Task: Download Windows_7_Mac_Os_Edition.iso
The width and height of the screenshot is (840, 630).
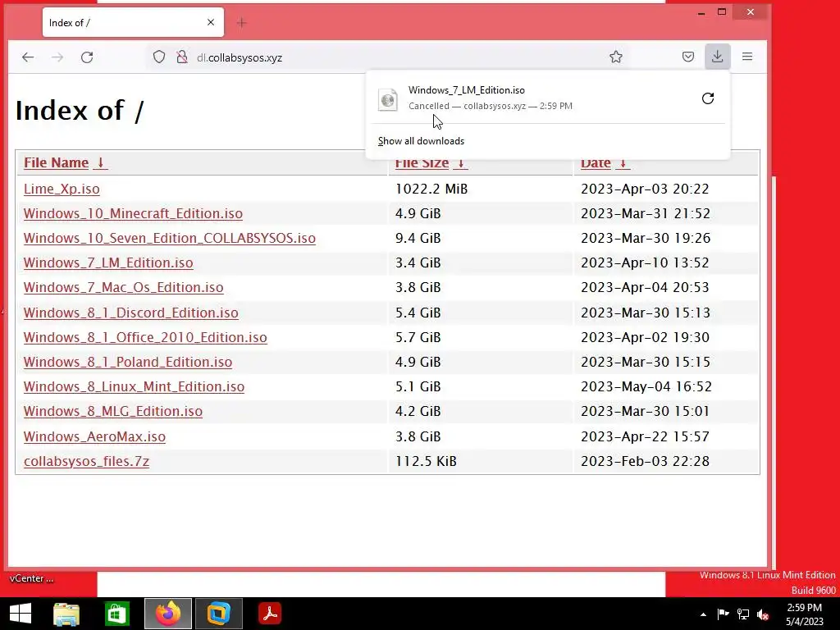Action: 123,288
